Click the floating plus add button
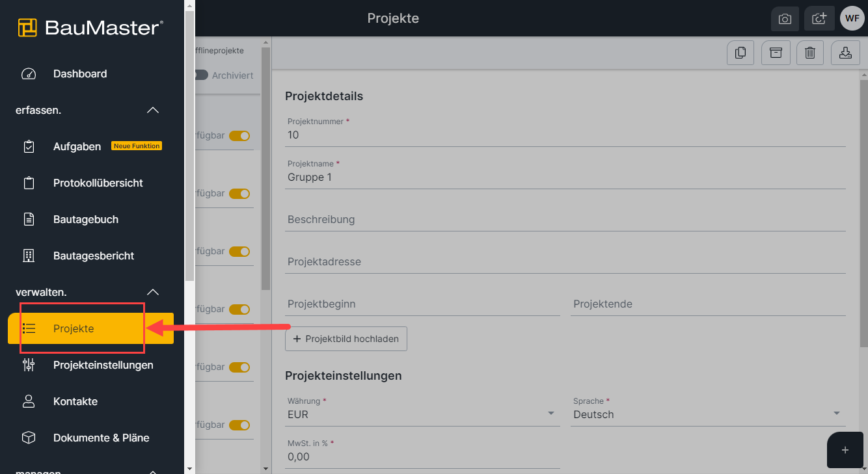The width and height of the screenshot is (868, 474). click(x=845, y=450)
